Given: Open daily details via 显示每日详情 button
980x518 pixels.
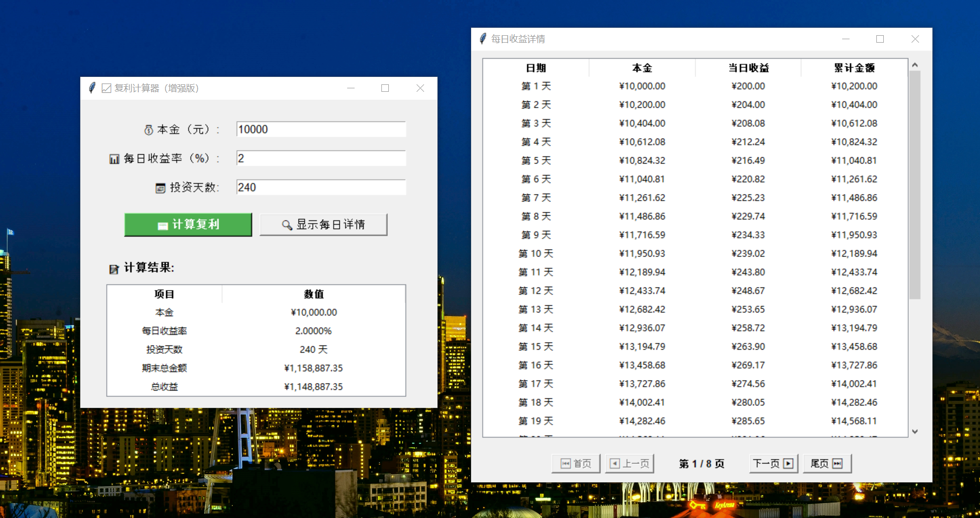Looking at the screenshot, I should (x=323, y=225).
